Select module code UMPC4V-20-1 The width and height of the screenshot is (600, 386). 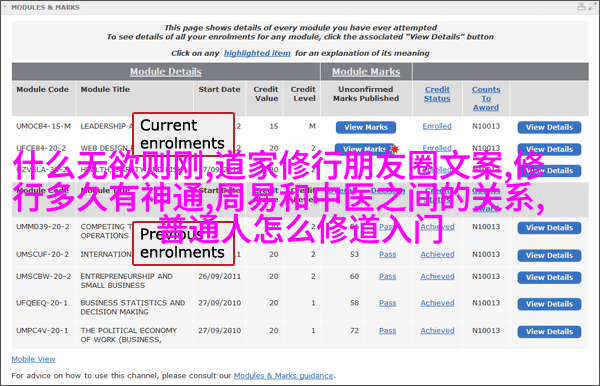(x=42, y=331)
